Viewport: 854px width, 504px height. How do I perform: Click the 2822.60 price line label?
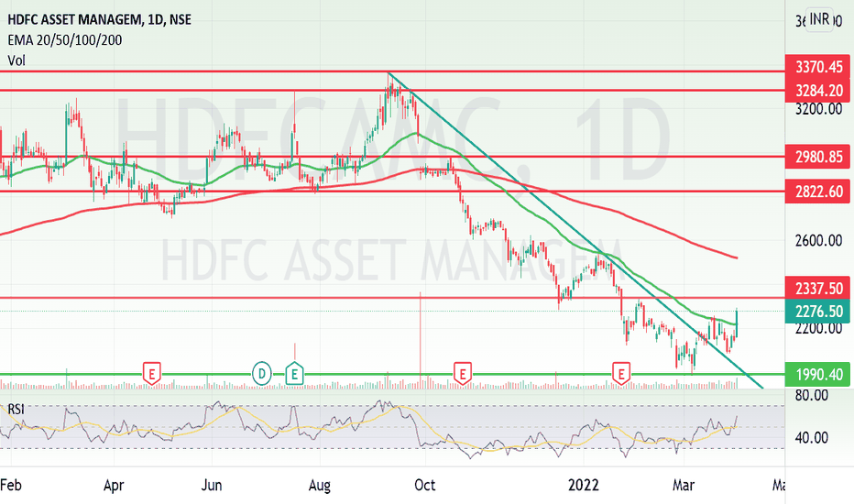tap(817, 192)
